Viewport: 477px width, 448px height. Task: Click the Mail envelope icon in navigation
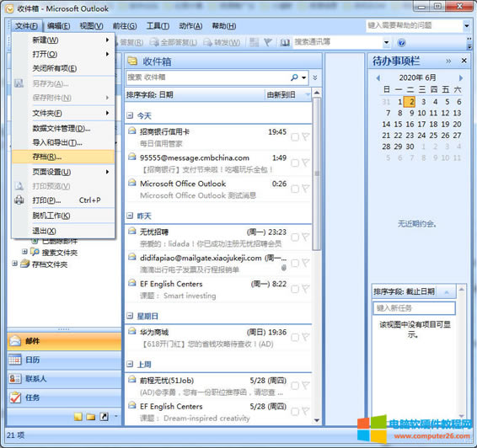[x=15, y=341]
